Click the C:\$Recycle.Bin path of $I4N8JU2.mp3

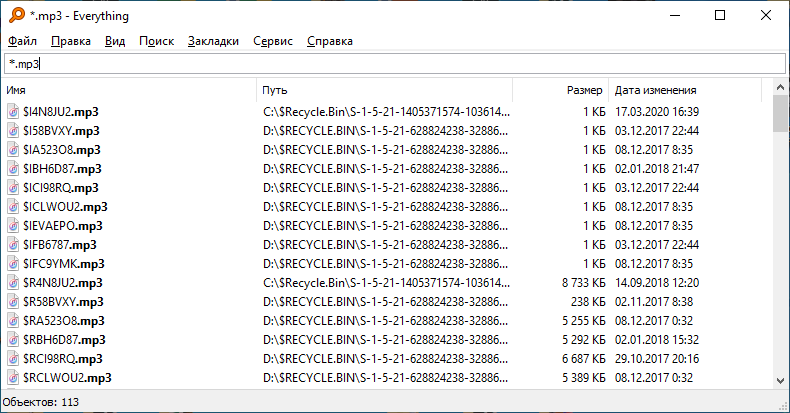[386, 112]
